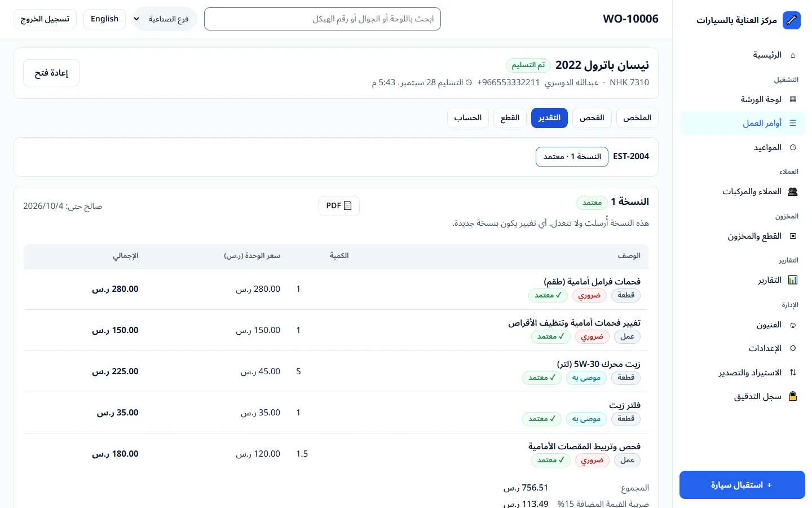The height and width of the screenshot is (508, 812).
Task: Click the عمل tag on فحص وتربيط المقصات row
Action: tap(627, 460)
